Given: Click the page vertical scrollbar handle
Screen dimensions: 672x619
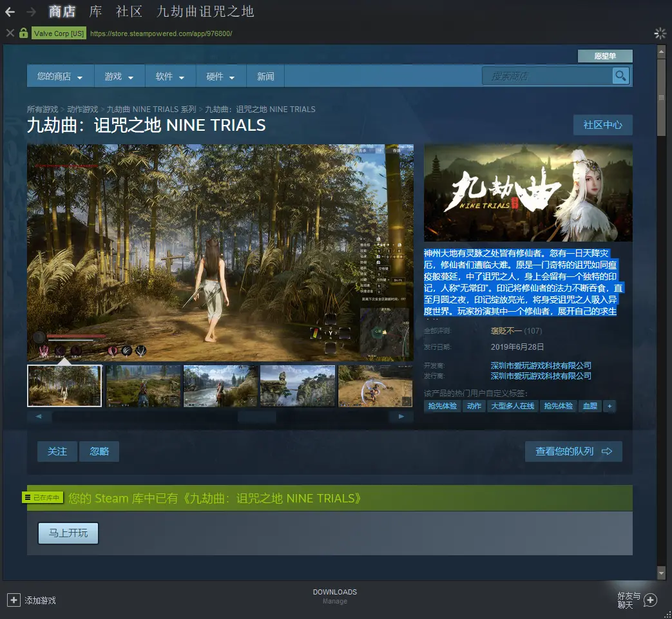Looking at the screenshot, I should [x=661, y=98].
